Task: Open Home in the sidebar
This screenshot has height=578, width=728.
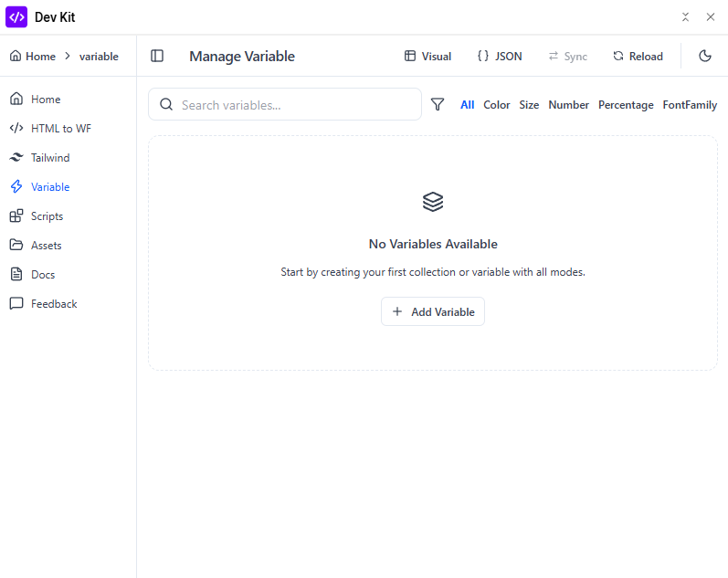Action: pyautogui.click(x=36, y=100)
